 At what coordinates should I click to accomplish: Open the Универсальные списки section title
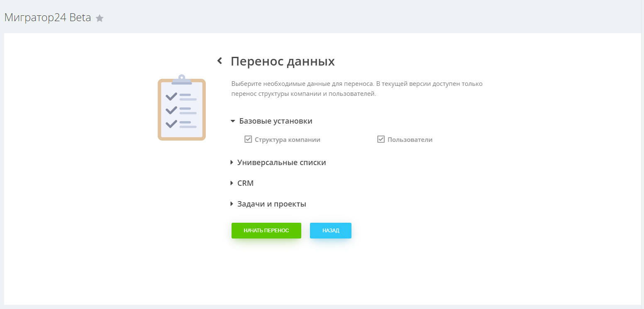click(x=281, y=163)
